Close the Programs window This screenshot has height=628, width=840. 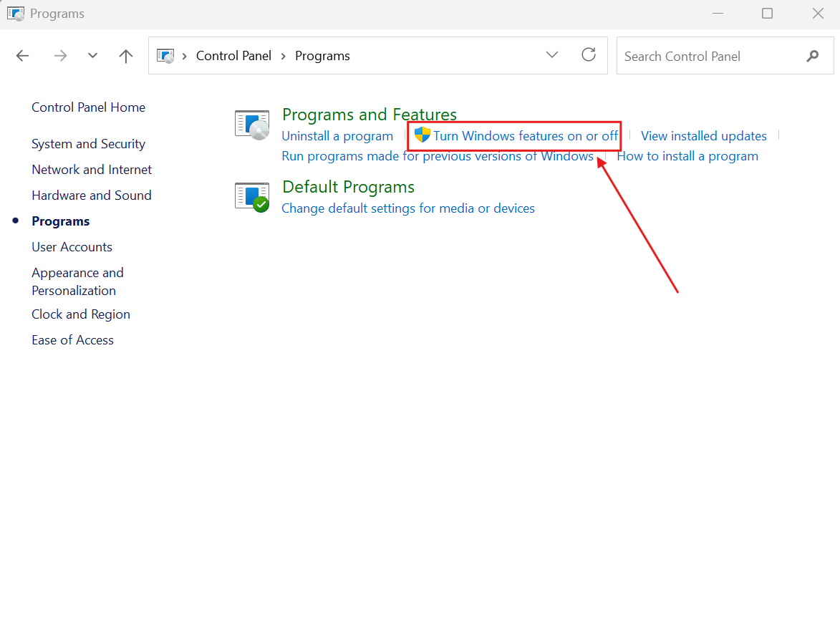tap(818, 14)
